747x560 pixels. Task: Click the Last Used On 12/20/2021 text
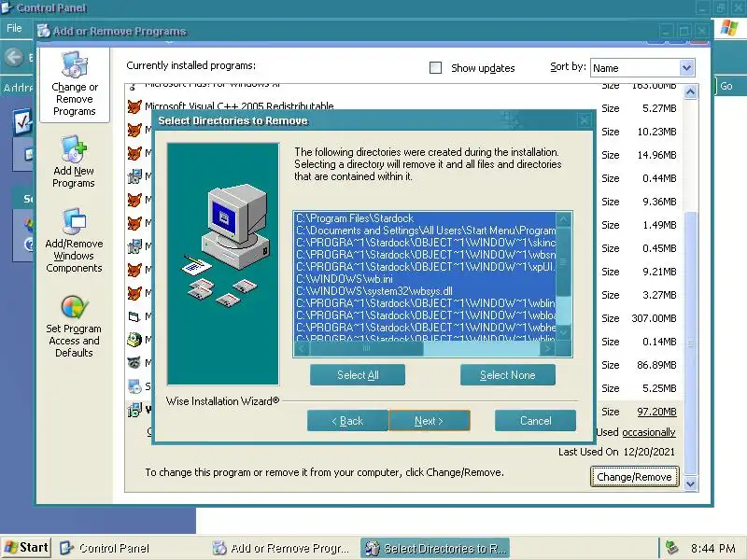tap(616, 452)
